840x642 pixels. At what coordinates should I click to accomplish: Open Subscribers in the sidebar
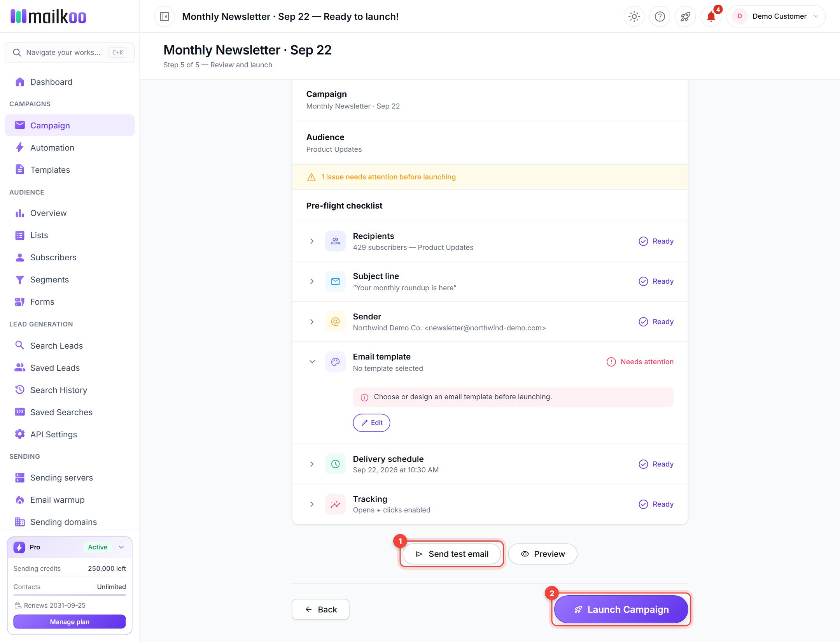pos(70,257)
